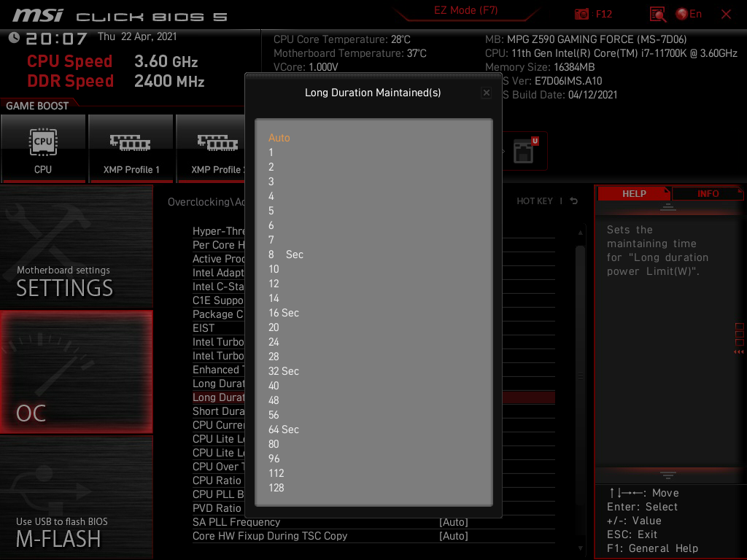Click the clock icon beside time

point(15,37)
